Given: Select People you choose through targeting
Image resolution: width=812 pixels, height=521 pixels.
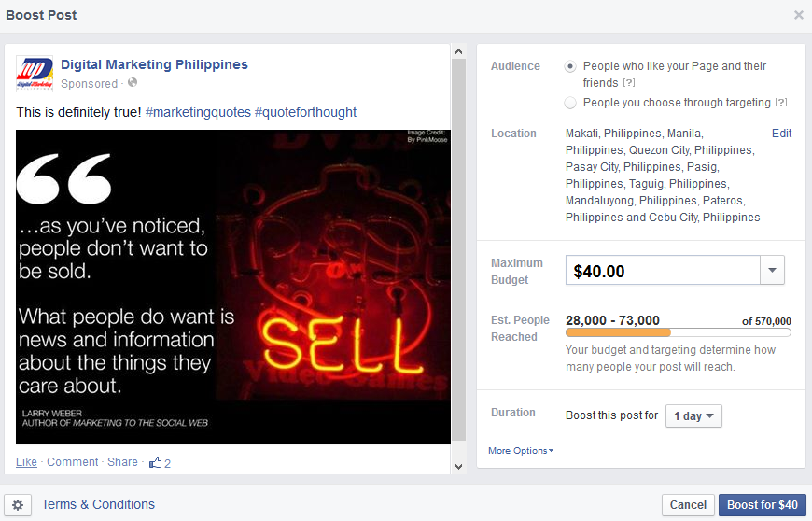Looking at the screenshot, I should (570, 103).
